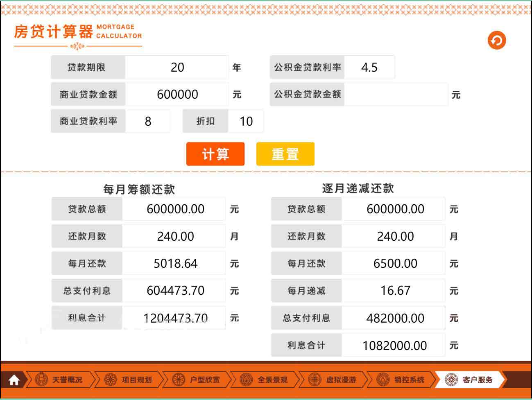The height and width of the screenshot is (400, 532).
Task: Click the 商业贷款利率 value field
Action: [148, 122]
